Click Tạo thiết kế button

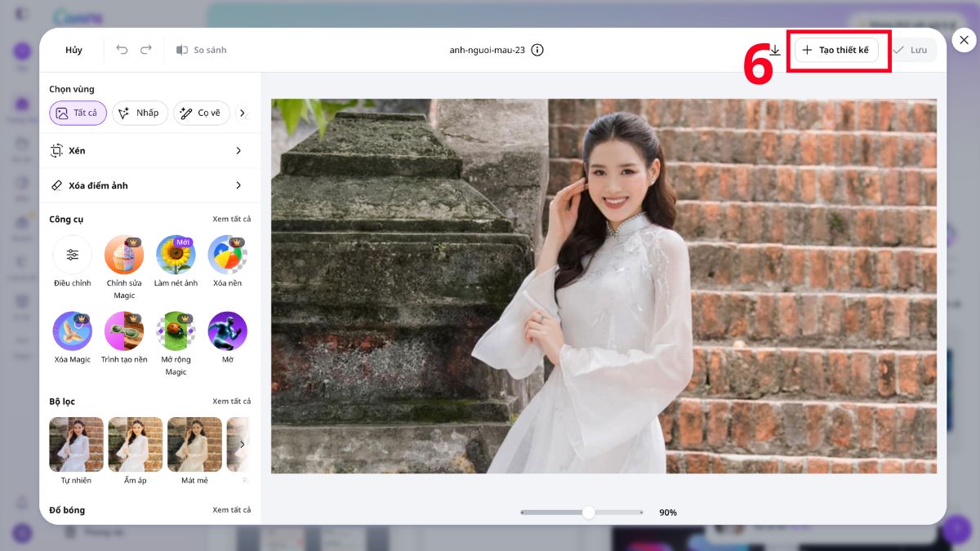tap(837, 50)
